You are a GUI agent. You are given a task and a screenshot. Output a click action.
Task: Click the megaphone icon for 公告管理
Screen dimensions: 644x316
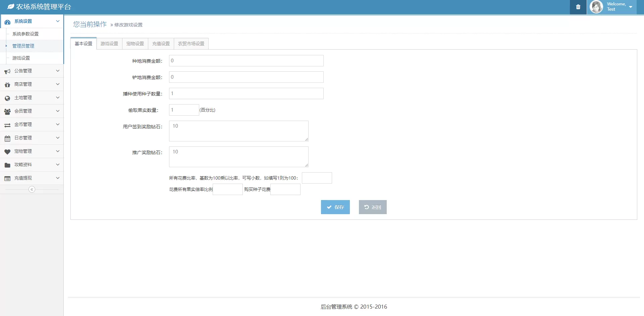tap(7, 71)
